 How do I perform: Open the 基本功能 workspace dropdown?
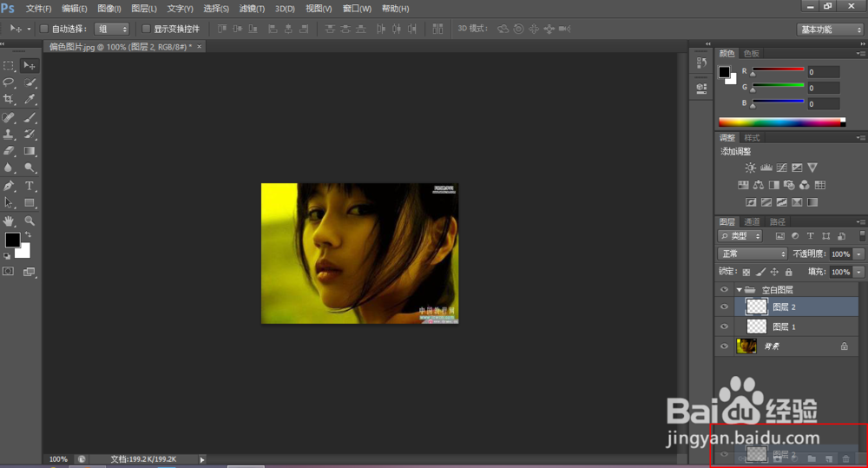830,30
